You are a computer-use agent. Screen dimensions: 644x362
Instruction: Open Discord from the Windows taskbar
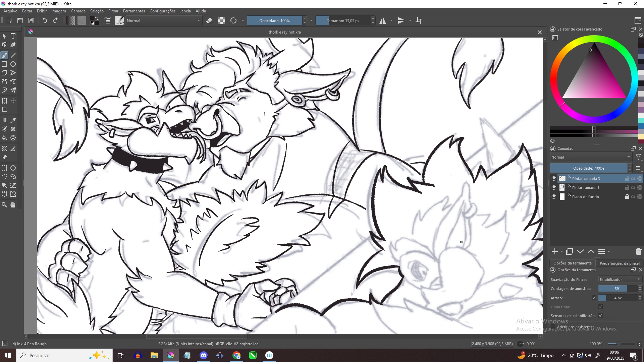[204, 355]
